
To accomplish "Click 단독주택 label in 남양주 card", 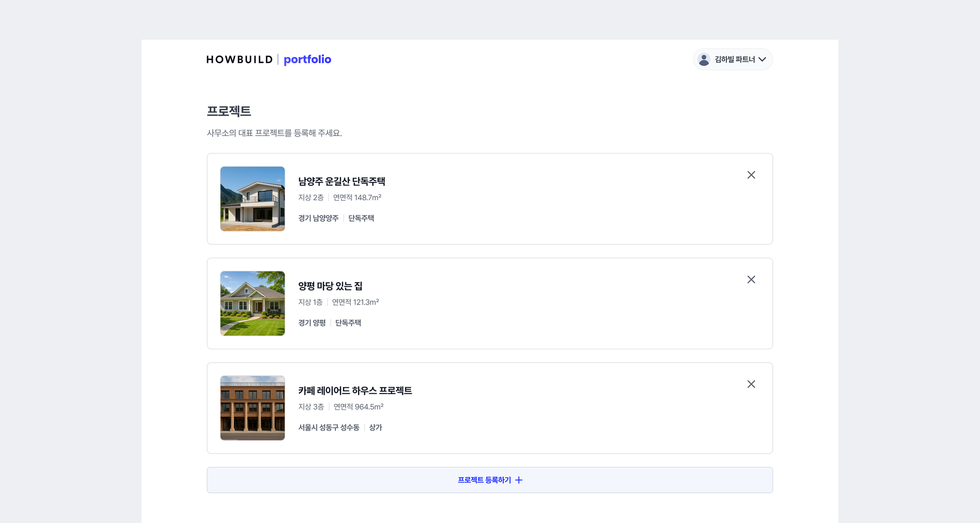I will [361, 218].
